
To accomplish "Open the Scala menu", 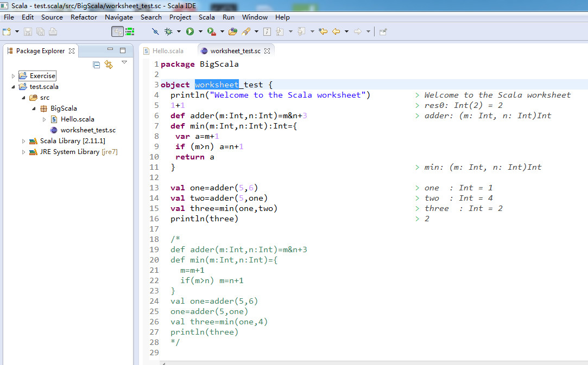I will click(x=207, y=17).
